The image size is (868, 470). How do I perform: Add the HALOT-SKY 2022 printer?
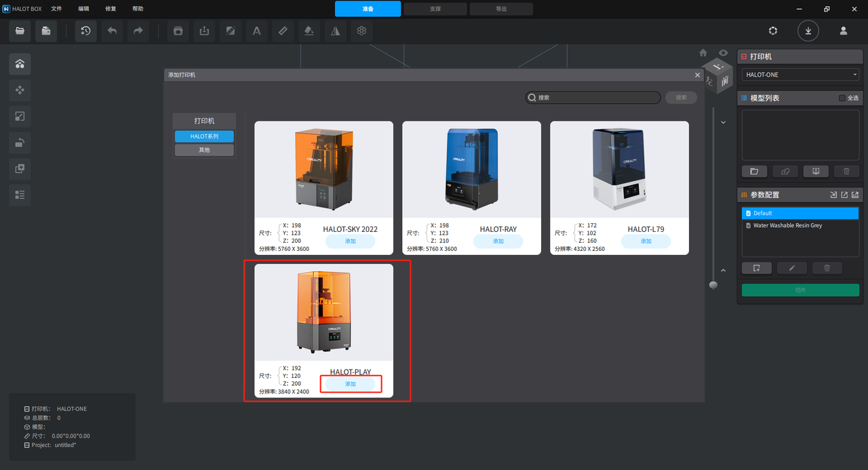350,241
